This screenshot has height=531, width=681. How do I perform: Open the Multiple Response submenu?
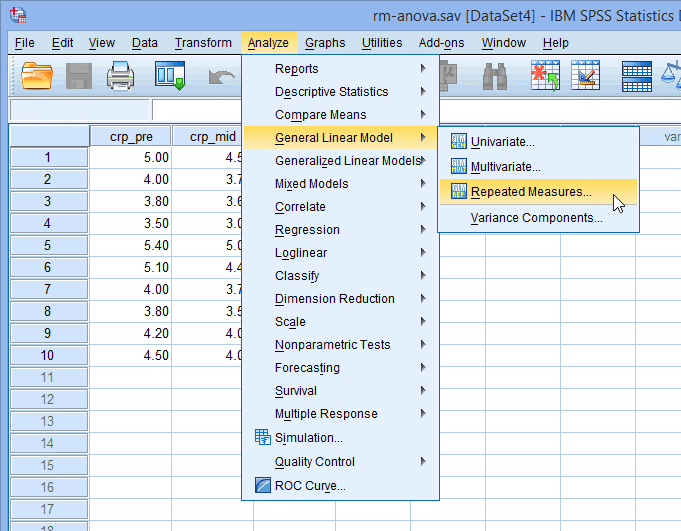click(x=340, y=414)
